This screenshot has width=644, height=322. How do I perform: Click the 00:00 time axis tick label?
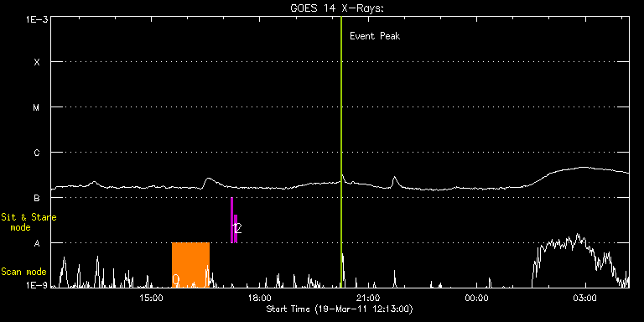(x=477, y=297)
